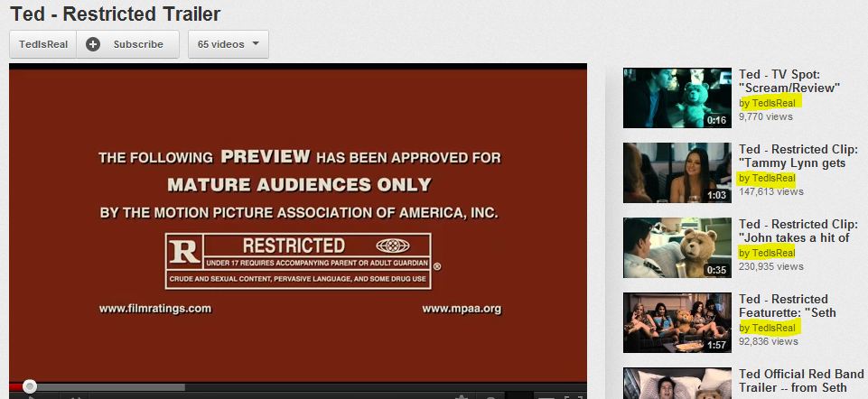Expand the 65 videos dropdown

click(x=229, y=44)
